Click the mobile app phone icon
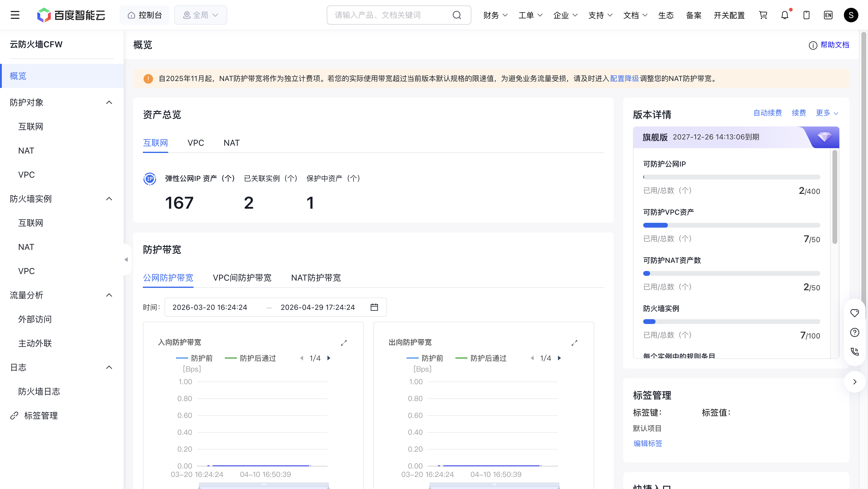This screenshot has width=868, height=489. pos(806,15)
